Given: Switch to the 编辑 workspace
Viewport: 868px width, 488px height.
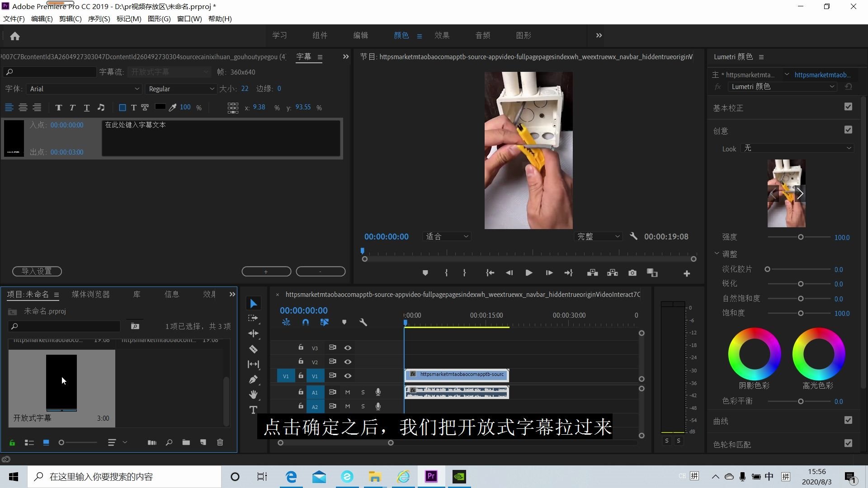Looking at the screenshot, I should point(360,35).
